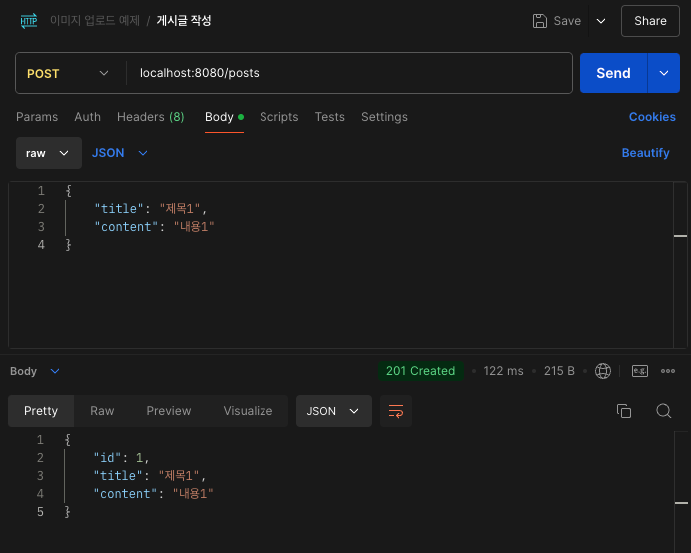
Task: Open the Scripts tab
Action: point(279,117)
